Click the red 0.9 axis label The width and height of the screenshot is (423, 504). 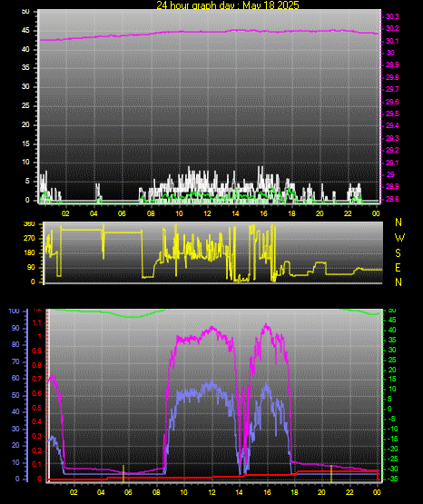37,351
